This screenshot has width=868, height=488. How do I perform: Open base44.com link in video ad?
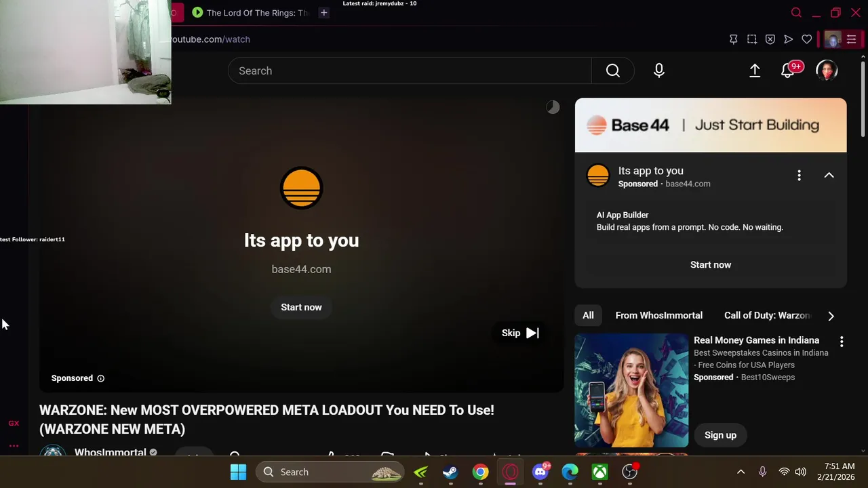301,269
